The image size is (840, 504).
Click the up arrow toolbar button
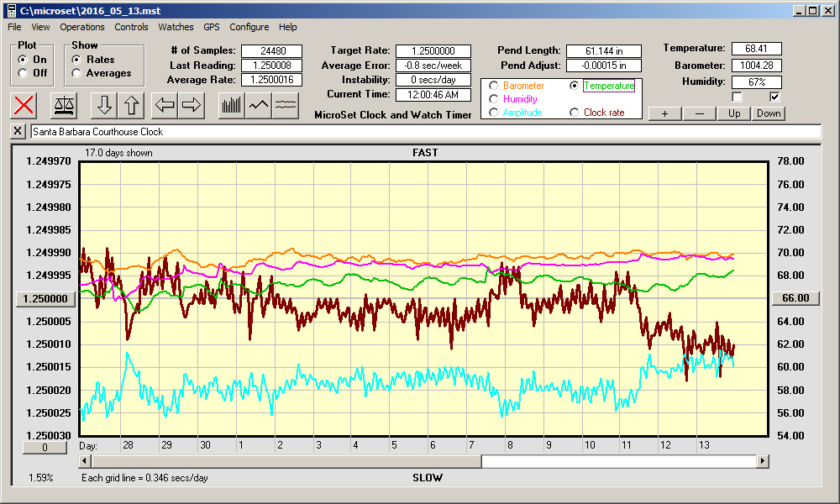pos(132,105)
